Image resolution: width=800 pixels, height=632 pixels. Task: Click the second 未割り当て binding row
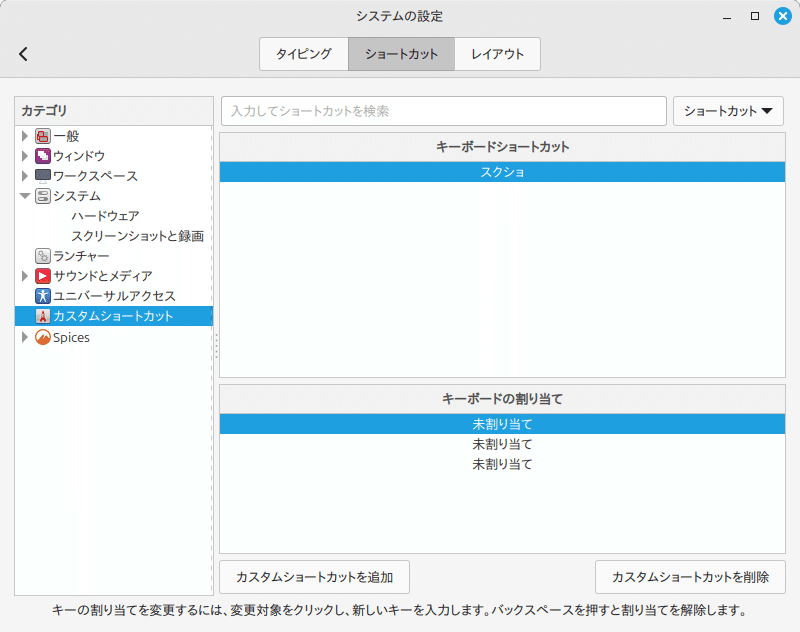(503, 444)
